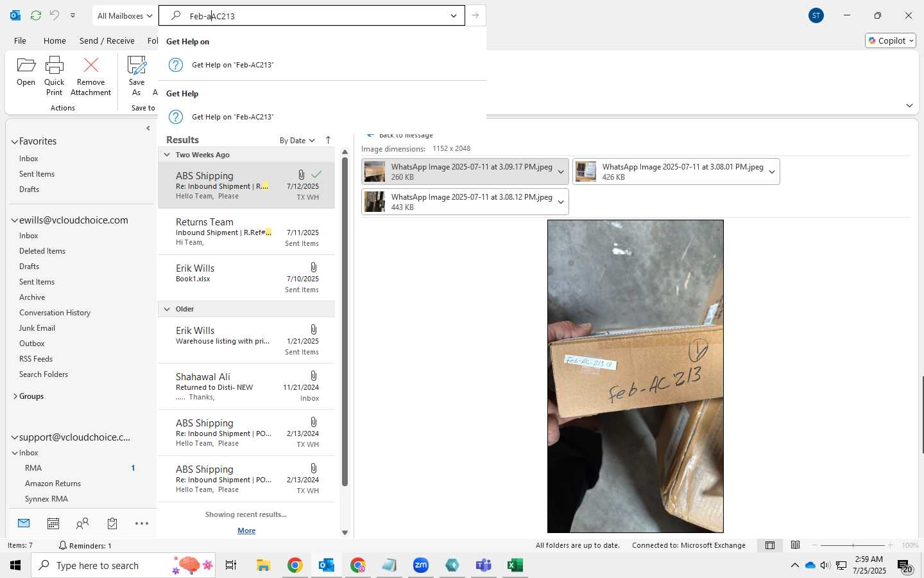924x578 pixels.
Task: Open the Copilot dropdown button
Action: 891,40
